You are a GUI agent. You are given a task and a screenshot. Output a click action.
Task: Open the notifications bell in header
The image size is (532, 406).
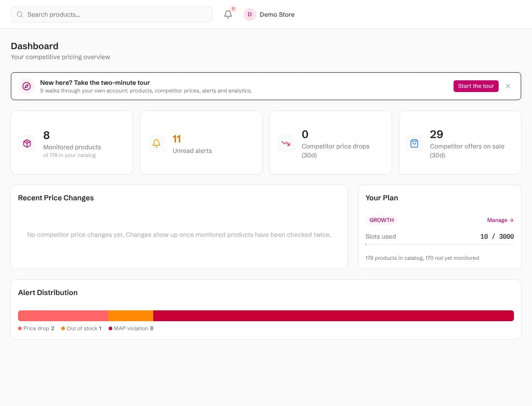click(228, 14)
